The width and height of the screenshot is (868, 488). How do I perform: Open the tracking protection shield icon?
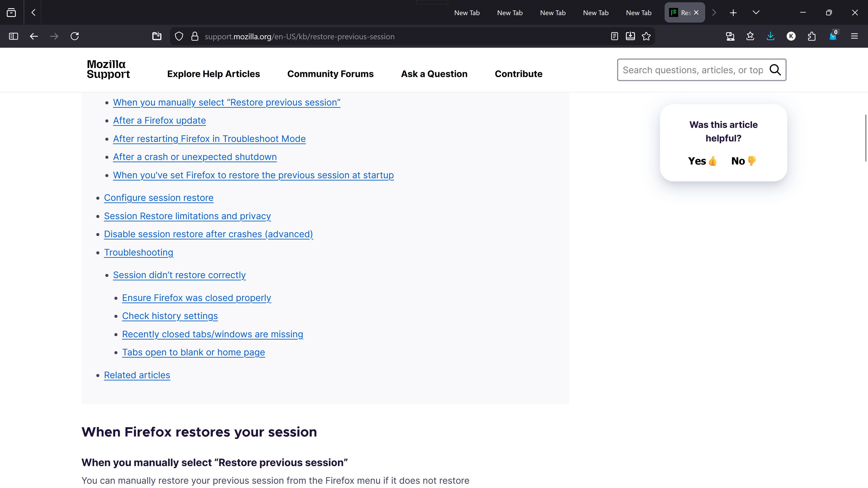click(x=179, y=36)
